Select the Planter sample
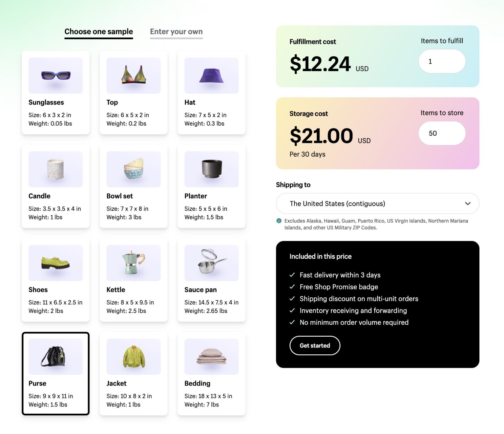The width and height of the screenshot is (504, 434). 211,186
